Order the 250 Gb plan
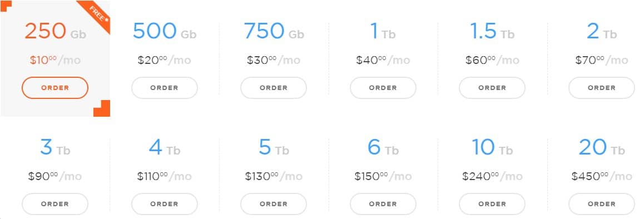 (x=55, y=87)
